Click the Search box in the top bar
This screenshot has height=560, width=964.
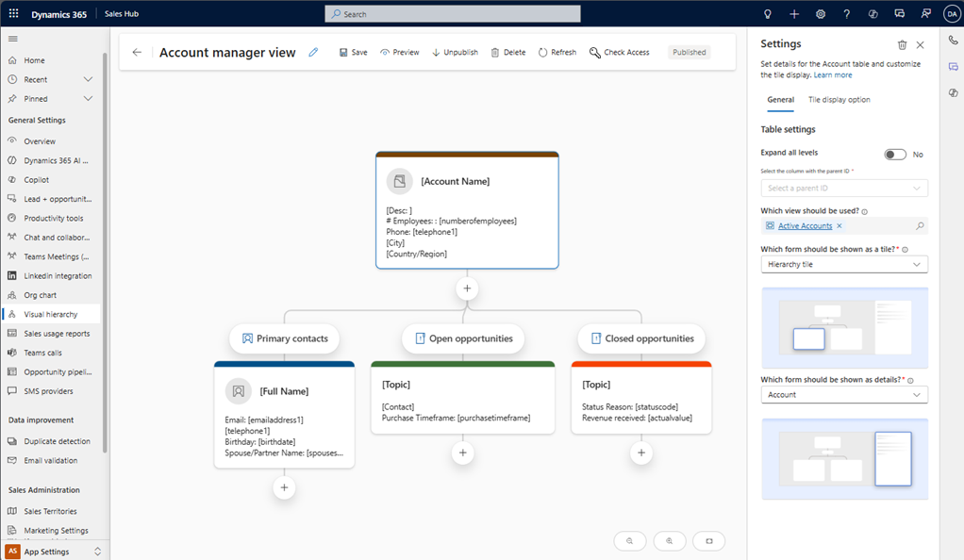pyautogui.click(x=452, y=13)
